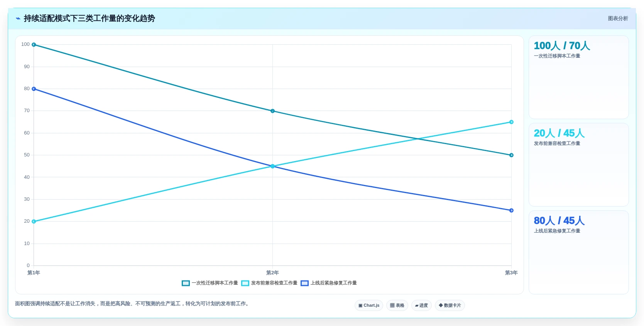Click the 图表分析 label

tap(618, 18)
